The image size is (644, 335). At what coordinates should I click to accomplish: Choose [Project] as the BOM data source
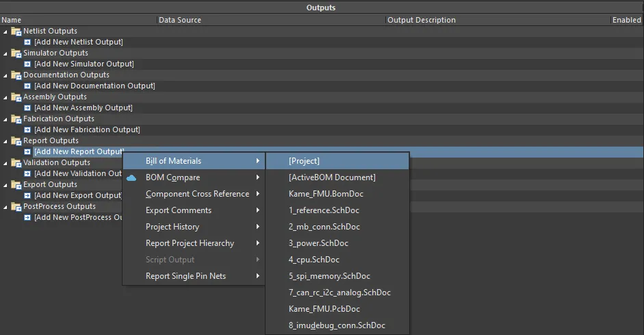[x=304, y=161]
